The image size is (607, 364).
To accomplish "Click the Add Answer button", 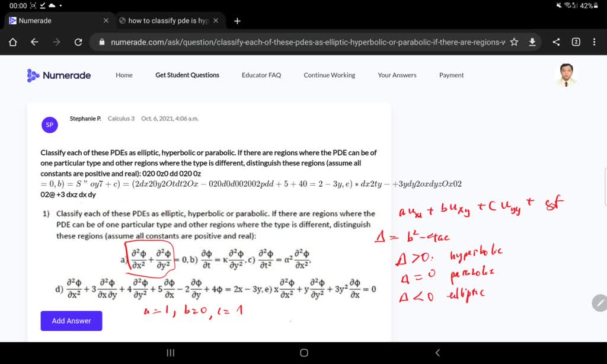I will pos(71,320).
